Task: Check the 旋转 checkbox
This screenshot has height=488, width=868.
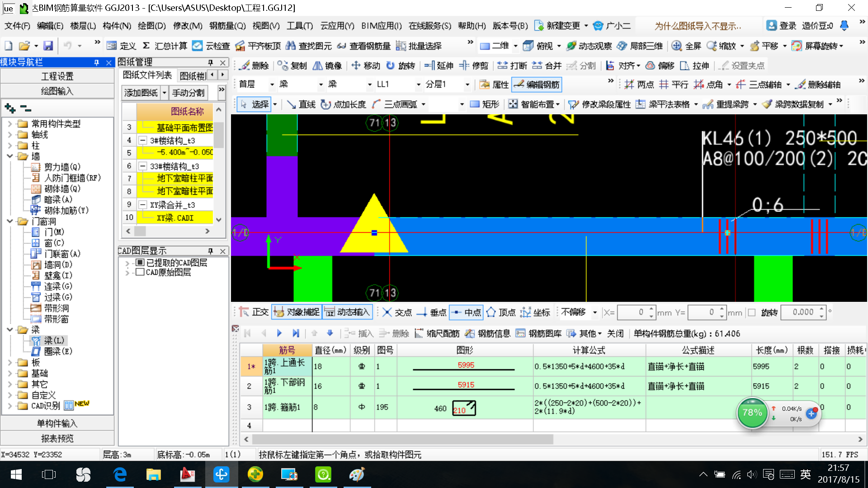Action: (752, 312)
